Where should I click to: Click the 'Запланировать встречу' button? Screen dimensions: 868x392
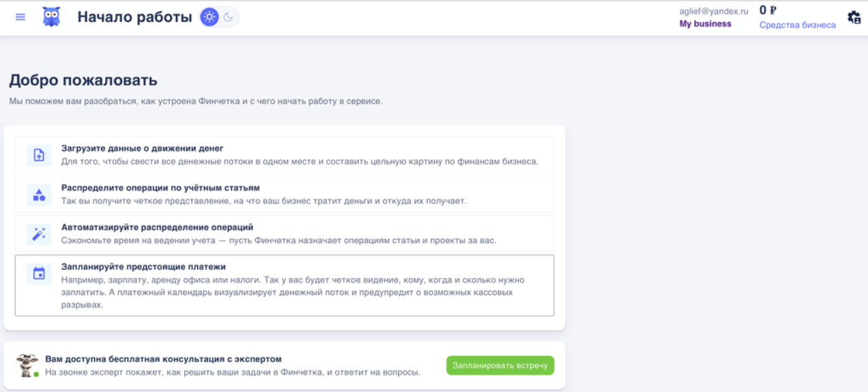coord(500,365)
